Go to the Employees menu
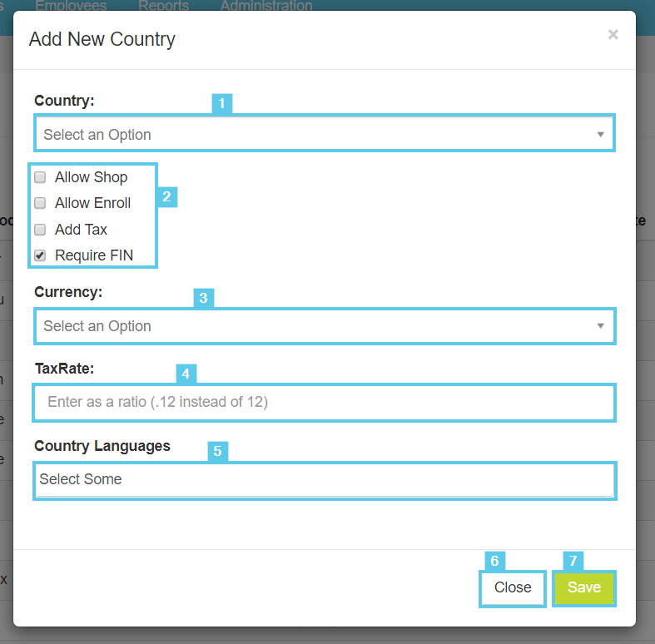This screenshot has width=655, height=644. [x=71, y=6]
